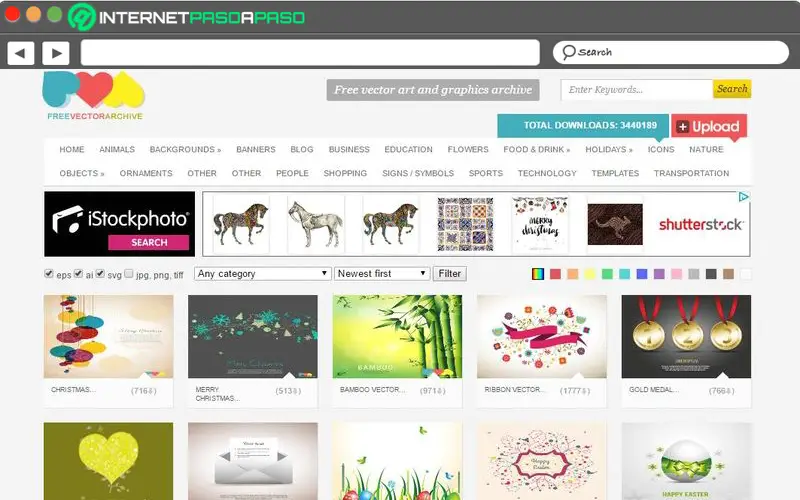The width and height of the screenshot is (800, 500).
Task: Click the browser address bar
Action: [310, 53]
